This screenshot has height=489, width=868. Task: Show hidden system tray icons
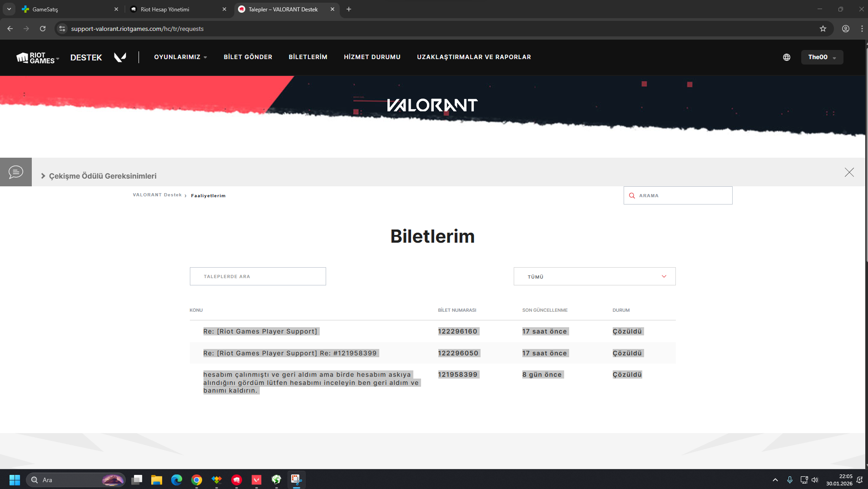tap(775, 480)
